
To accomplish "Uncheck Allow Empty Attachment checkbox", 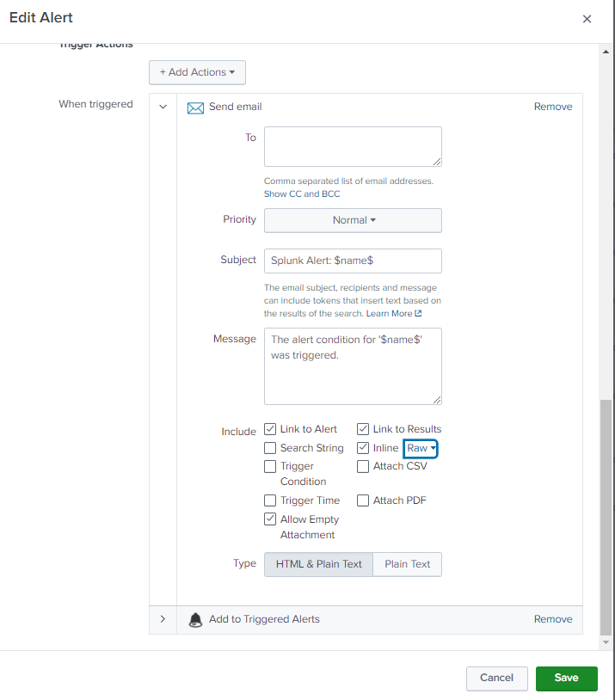I will [x=270, y=519].
